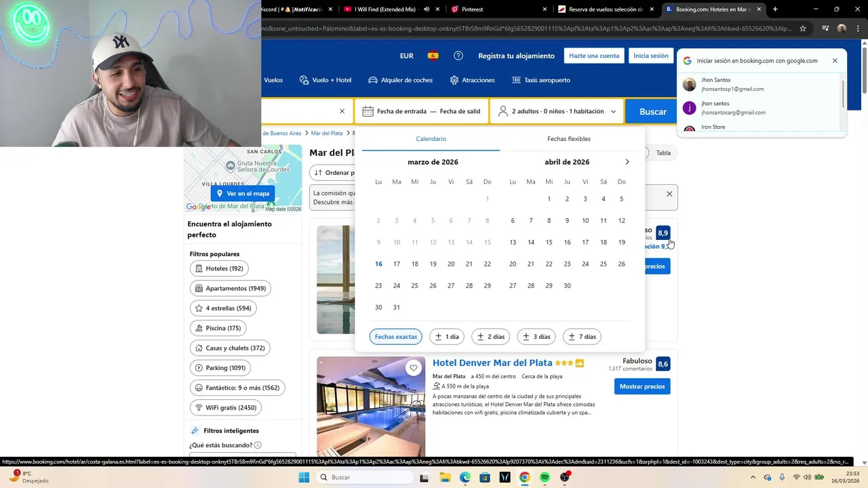Open the Taxis aeropuerto menu item
Viewport: 868px width, 488px height.
(540, 80)
